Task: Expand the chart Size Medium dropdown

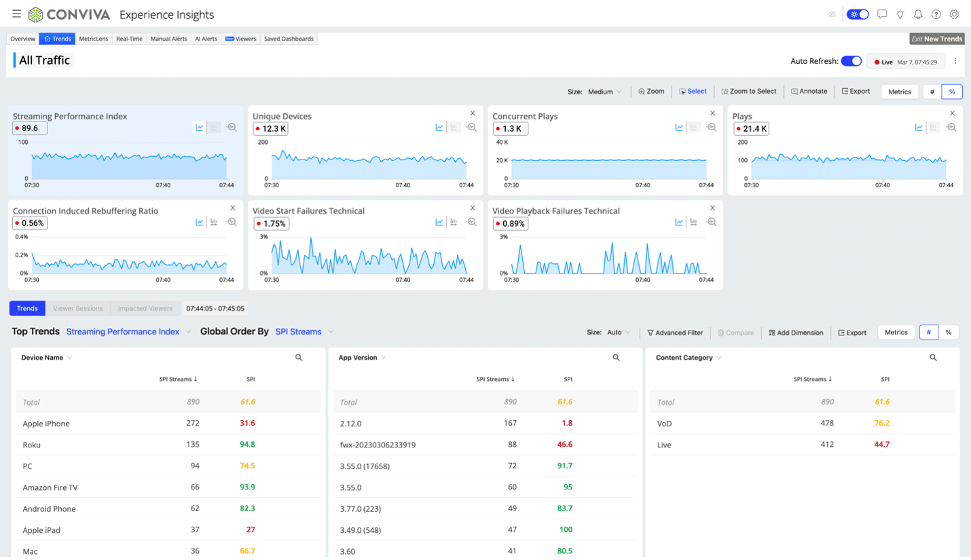Action: [604, 92]
